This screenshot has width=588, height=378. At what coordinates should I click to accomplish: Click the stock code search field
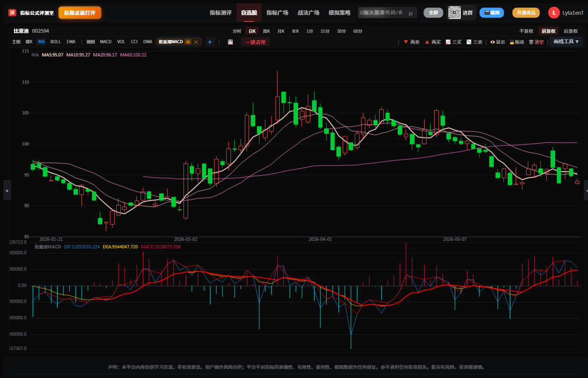[387, 13]
